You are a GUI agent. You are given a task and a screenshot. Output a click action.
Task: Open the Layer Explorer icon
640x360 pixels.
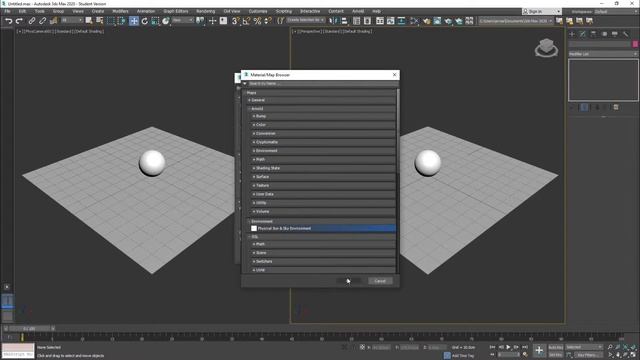367,21
